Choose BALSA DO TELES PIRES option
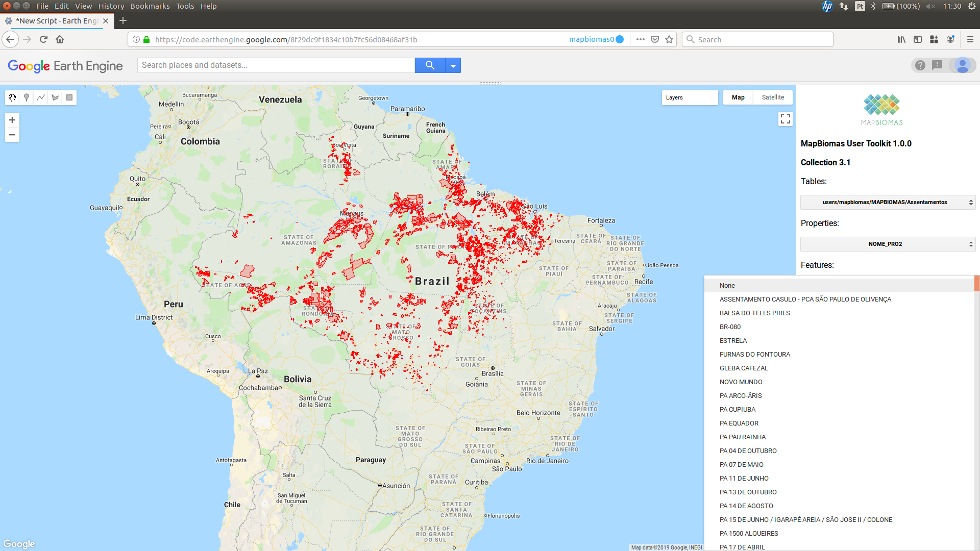 tap(754, 313)
